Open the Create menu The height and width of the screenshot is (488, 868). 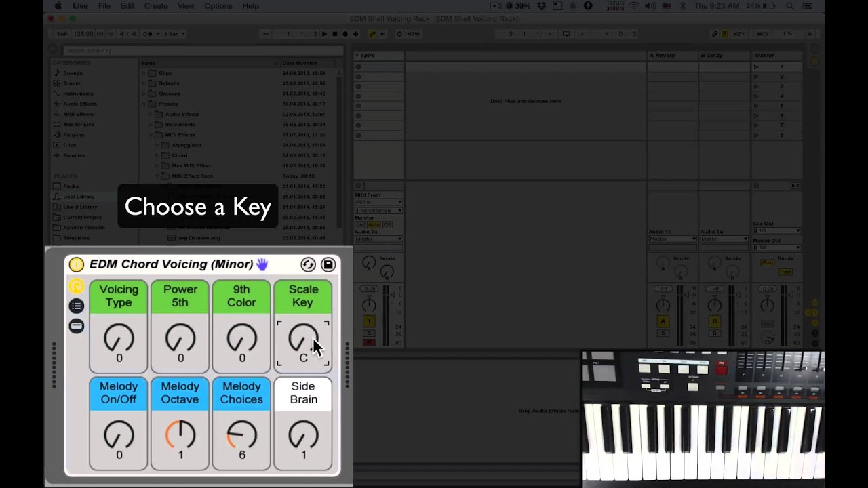(156, 6)
